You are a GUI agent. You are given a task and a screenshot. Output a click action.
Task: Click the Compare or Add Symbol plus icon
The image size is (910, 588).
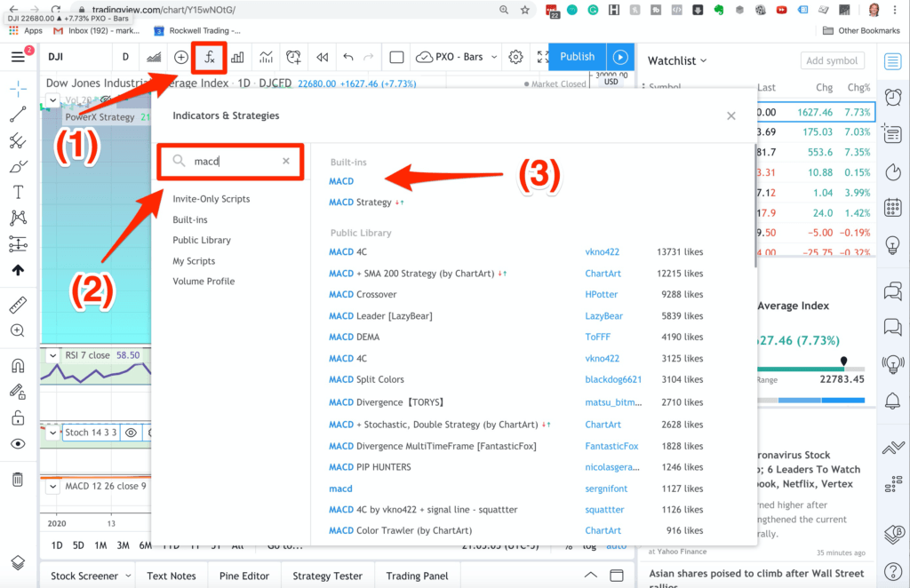[181, 57]
